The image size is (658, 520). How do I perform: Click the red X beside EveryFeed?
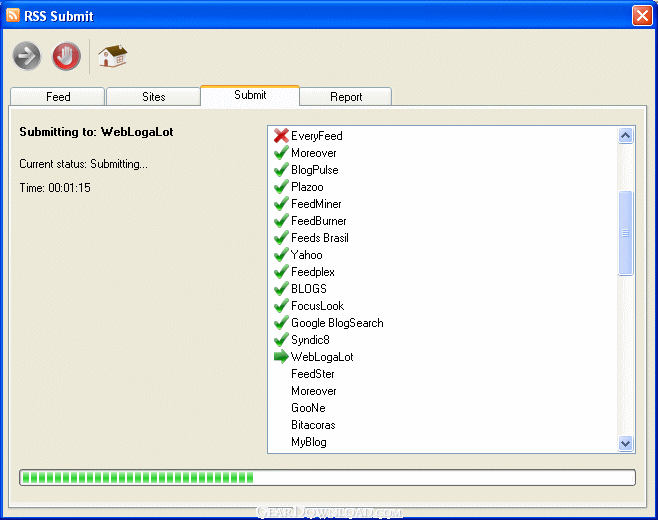(281, 136)
